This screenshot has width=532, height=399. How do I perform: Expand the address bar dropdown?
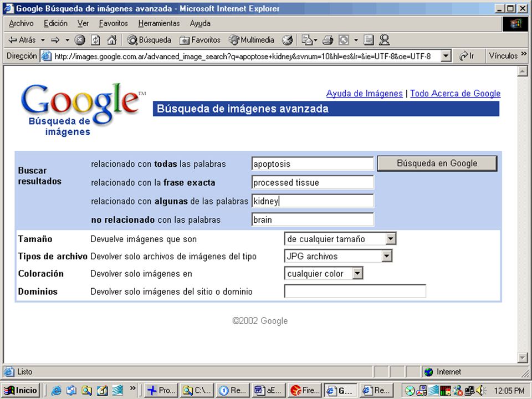446,57
